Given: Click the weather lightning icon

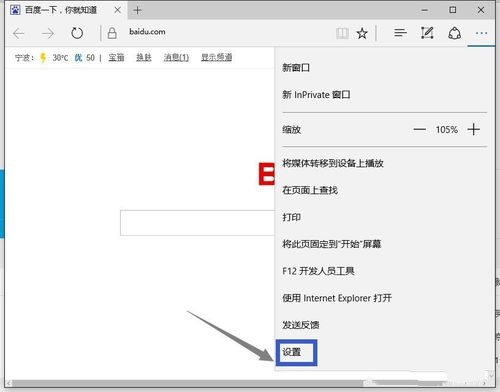Looking at the screenshot, I should (43, 58).
